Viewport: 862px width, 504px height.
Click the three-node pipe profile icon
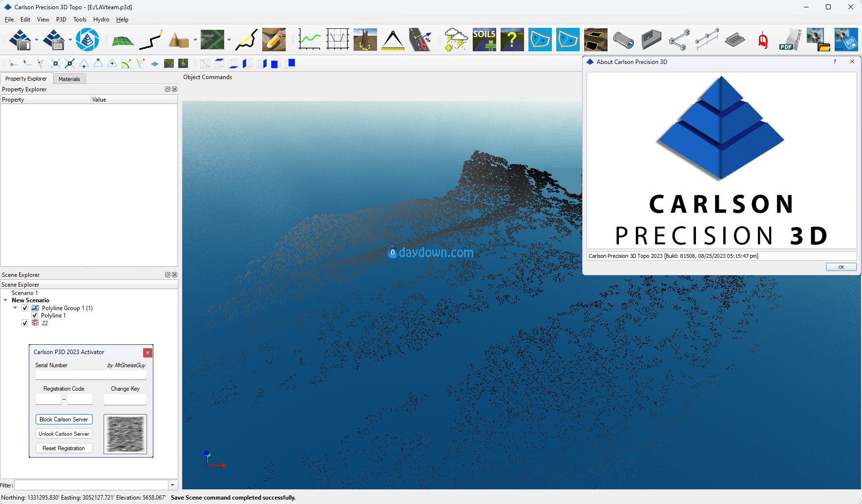click(707, 40)
